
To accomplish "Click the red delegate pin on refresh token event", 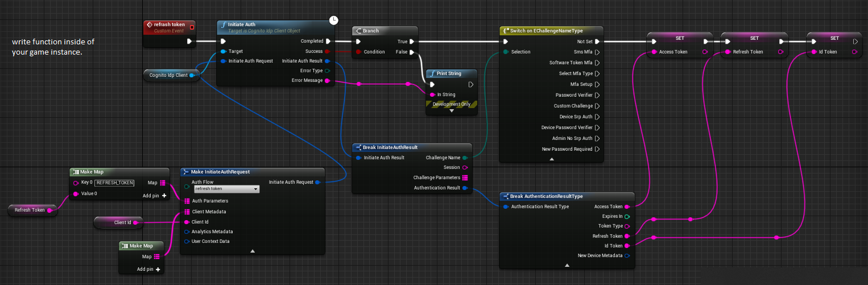I will pos(192,27).
